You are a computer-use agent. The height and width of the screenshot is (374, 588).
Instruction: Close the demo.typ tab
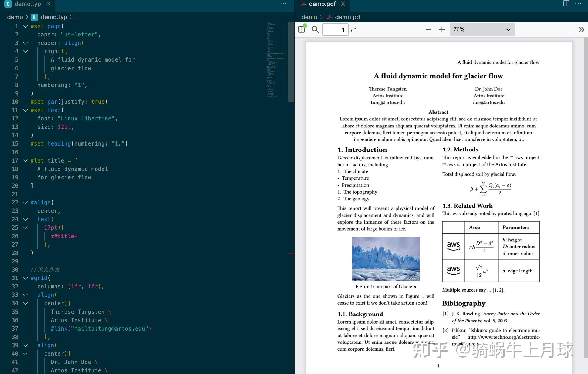pyautogui.click(x=49, y=4)
